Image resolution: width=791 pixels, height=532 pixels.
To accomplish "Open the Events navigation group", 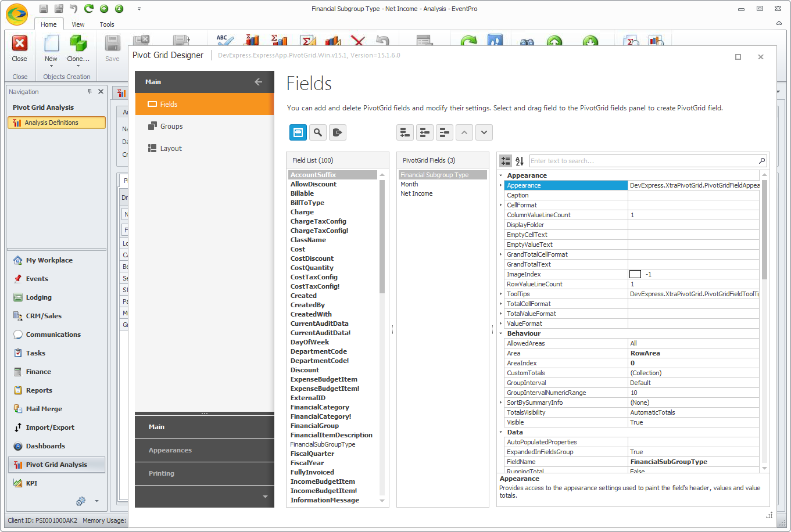I will [37, 279].
